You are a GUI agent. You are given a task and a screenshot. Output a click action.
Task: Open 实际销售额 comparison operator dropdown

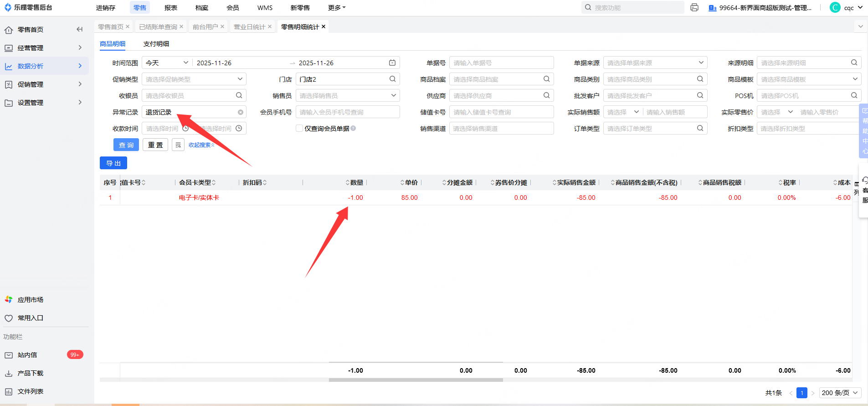click(x=623, y=112)
